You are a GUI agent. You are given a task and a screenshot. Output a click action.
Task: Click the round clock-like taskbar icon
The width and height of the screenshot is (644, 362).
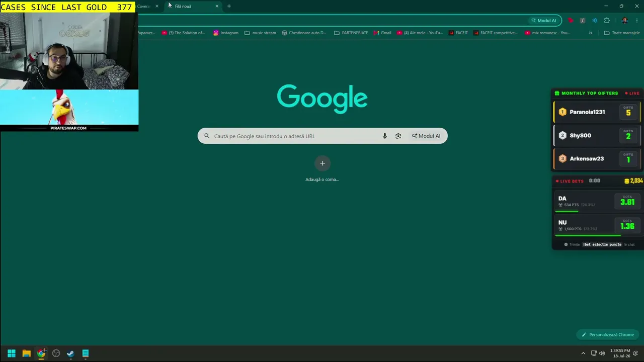click(x=56, y=353)
